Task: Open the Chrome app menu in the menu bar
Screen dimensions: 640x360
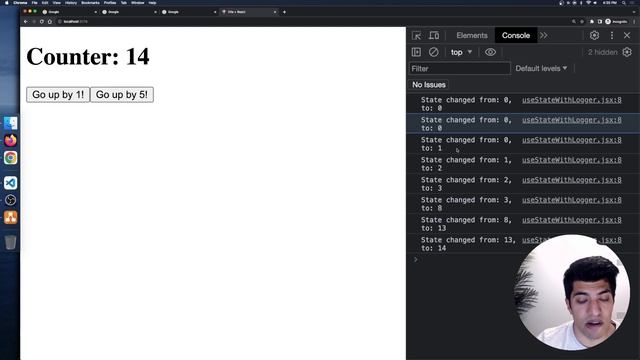Action: (x=20, y=2)
